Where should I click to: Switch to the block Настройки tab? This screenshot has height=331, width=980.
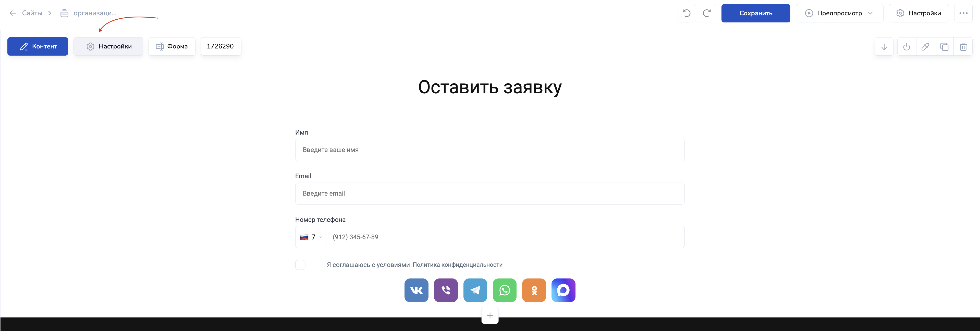click(108, 46)
